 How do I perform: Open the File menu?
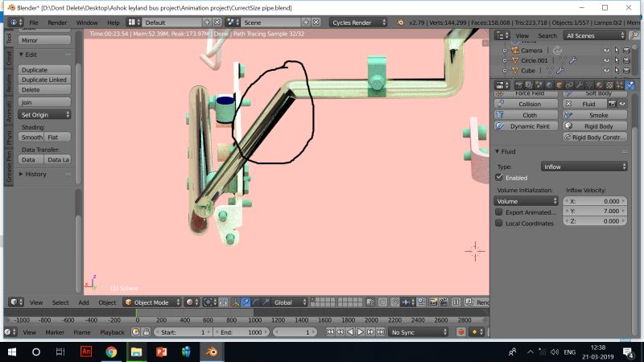(x=34, y=23)
